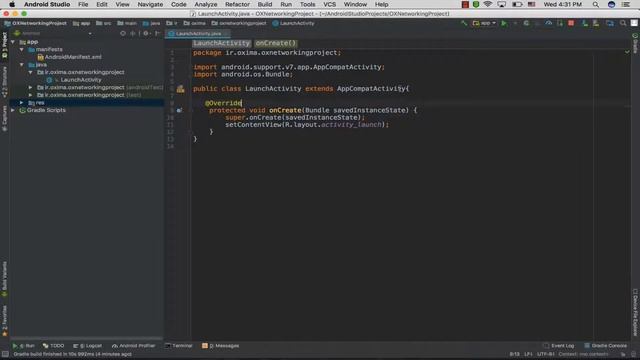640x360 pixels.
Task: Click UTF-8 encoding in status bar
Action: coord(546,354)
